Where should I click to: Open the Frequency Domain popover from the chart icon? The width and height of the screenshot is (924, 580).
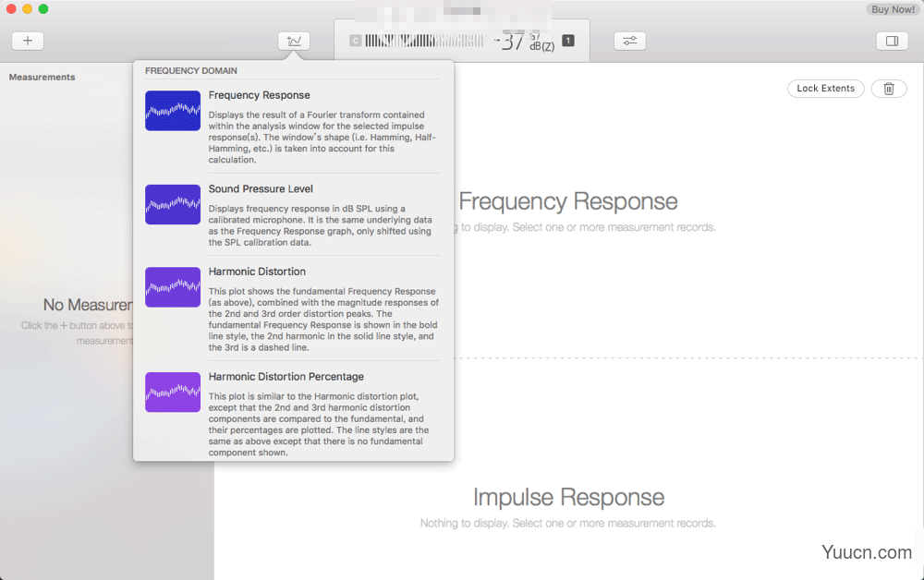click(x=294, y=40)
